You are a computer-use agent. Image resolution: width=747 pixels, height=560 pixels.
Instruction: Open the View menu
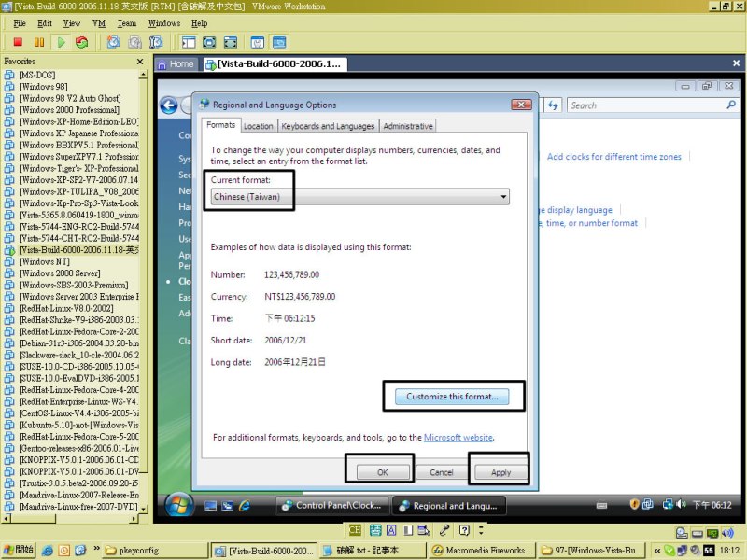click(72, 23)
